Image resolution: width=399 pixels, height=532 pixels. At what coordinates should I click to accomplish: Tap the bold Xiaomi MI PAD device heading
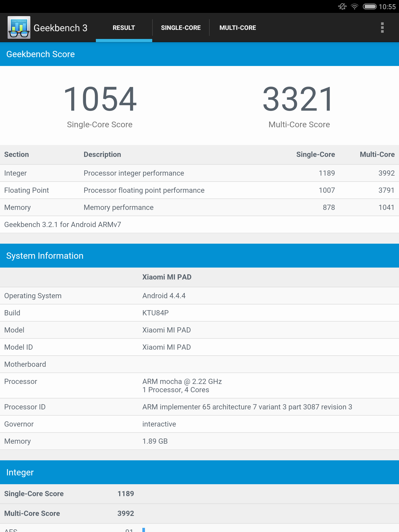coord(167,277)
